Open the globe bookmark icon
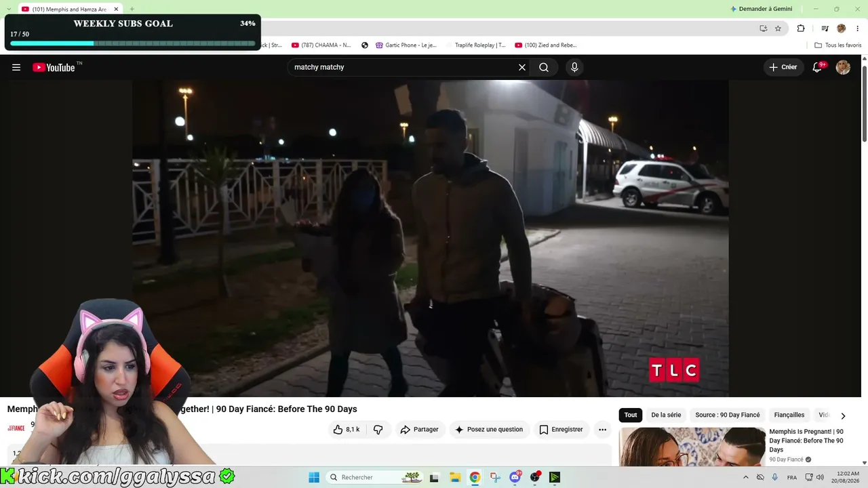The width and height of the screenshot is (868, 488). coord(365,45)
